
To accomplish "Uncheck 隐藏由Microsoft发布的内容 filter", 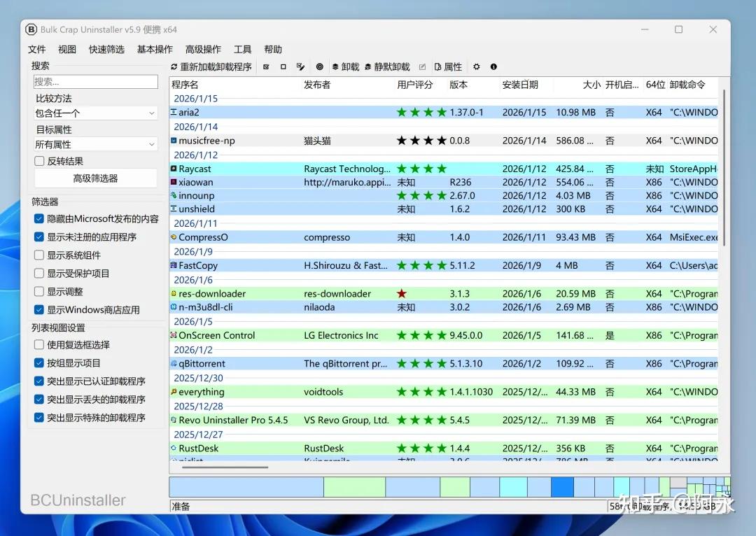I will (x=39, y=219).
